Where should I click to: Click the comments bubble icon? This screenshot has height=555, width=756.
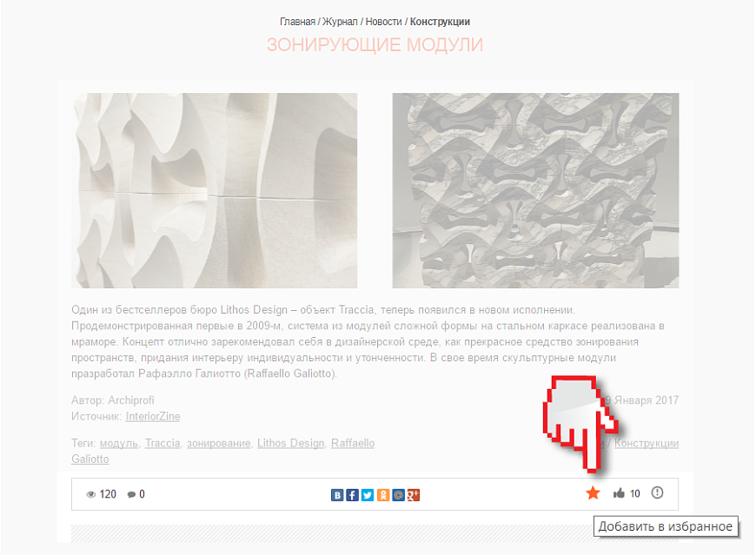pos(131,494)
